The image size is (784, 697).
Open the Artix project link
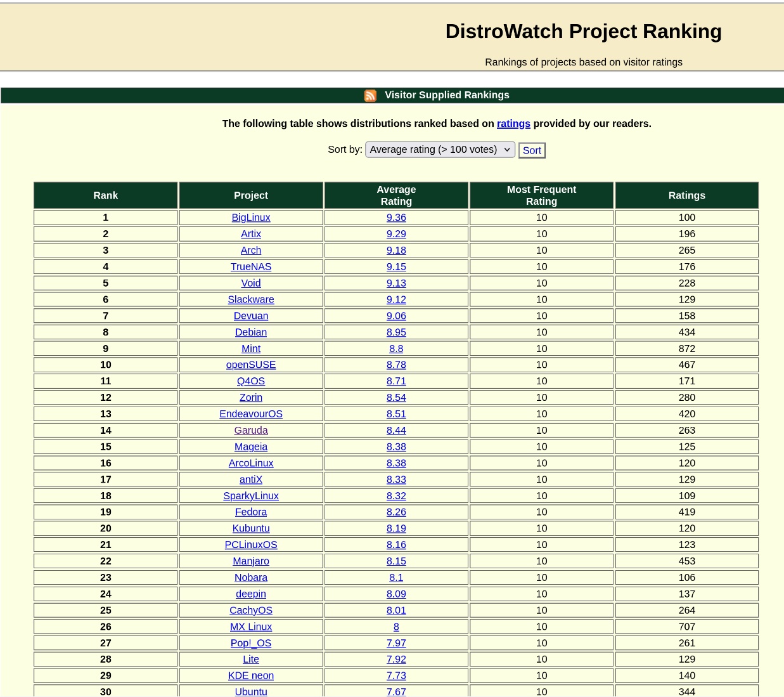251,234
